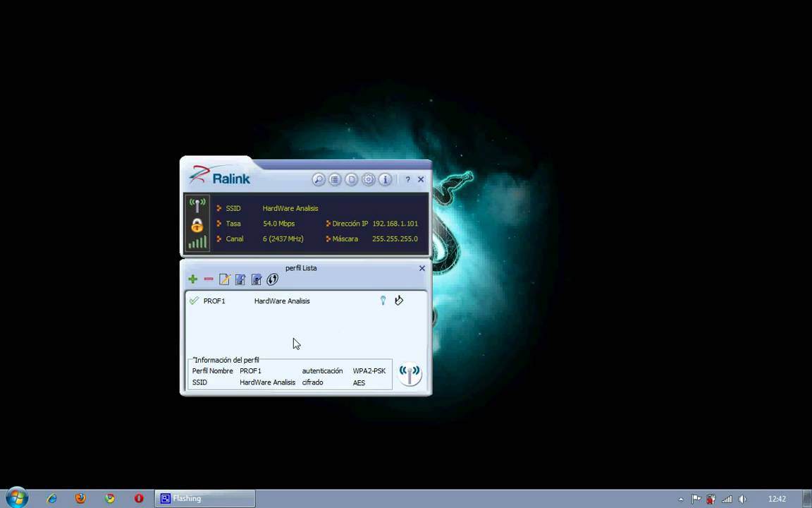Click the signal strength bars icon
Viewport: 812px width, 508px height.
pos(197,242)
